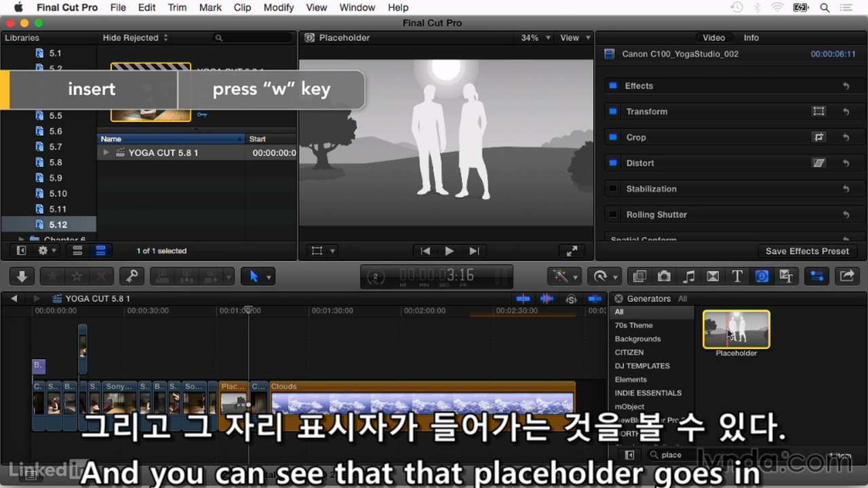Open the Keyword Editor key icon
This screenshot has width=868, height=488.
coord(132,276)
